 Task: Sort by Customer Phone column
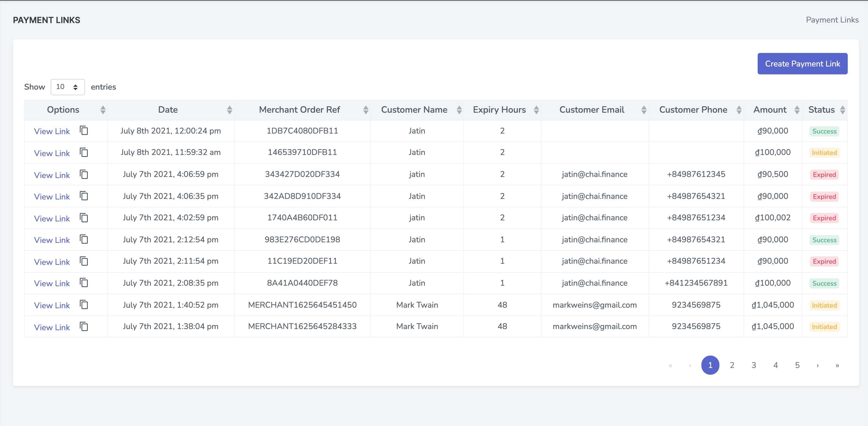739,110
